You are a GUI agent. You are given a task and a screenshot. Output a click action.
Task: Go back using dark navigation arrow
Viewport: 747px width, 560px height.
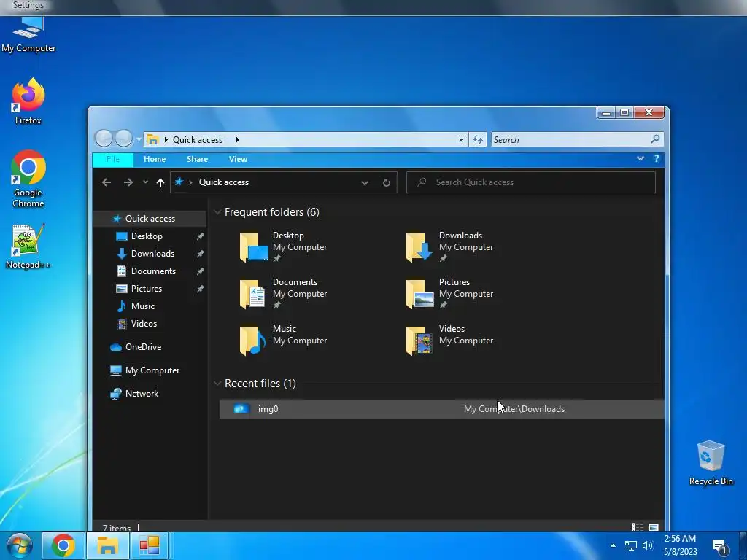click(x=107, y=182)
